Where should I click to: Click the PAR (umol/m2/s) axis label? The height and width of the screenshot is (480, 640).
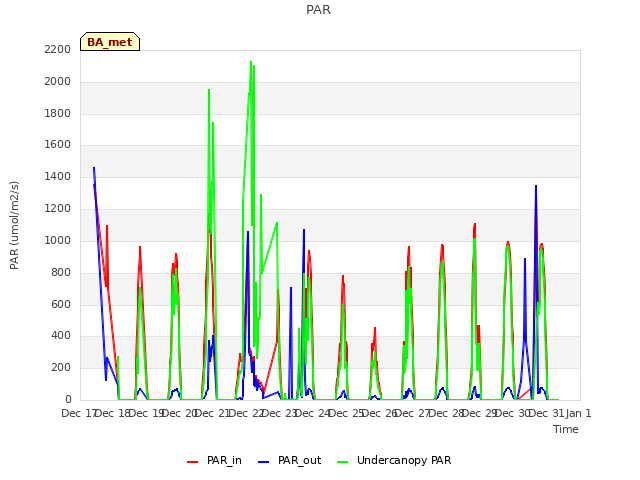tap(14, 225)
